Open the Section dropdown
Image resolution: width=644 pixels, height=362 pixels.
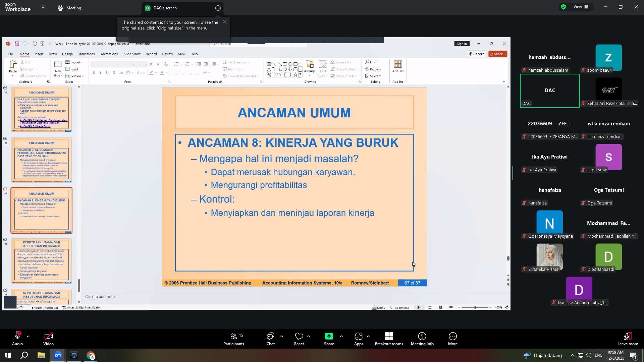click(74, 76)
